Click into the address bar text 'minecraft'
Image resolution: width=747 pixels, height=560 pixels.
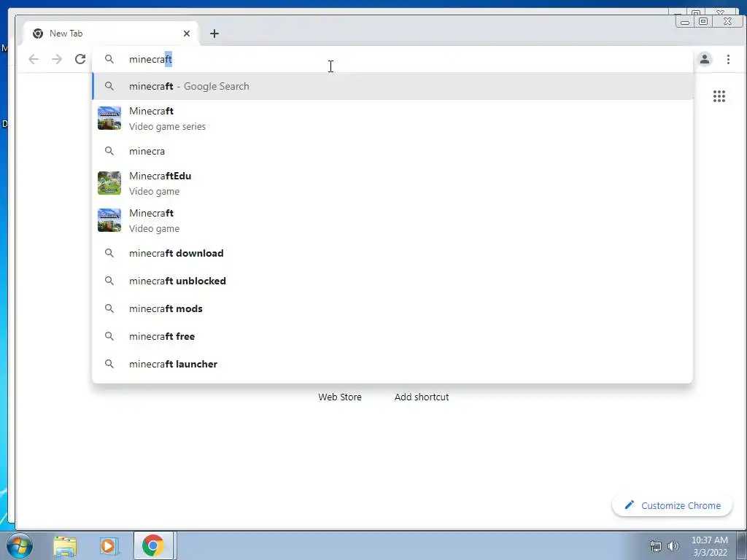pyautogui.click(x=150, y=59)
